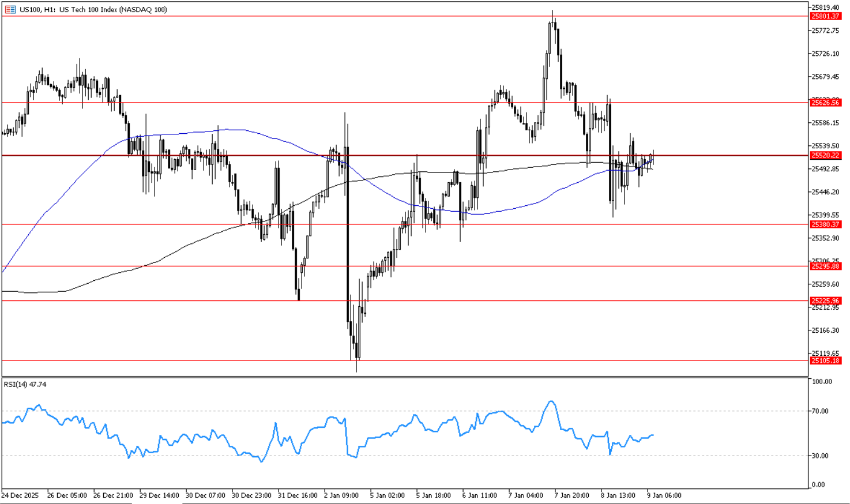Select the 25295.88 red price label
The image size is (850, 504).
point(825,266)
